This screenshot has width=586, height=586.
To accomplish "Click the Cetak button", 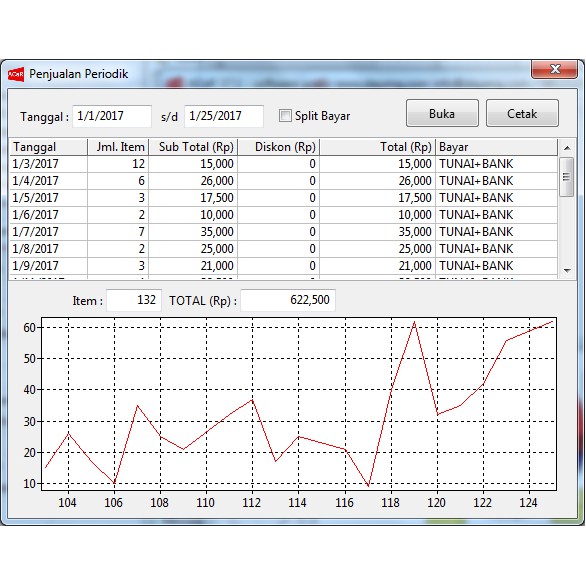I will (522, 113).
